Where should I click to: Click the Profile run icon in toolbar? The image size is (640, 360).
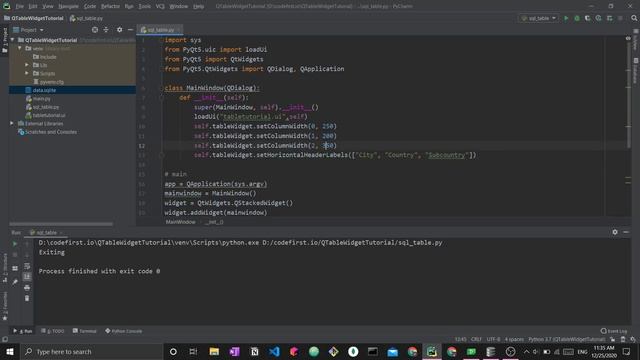(x=598, y=18)
